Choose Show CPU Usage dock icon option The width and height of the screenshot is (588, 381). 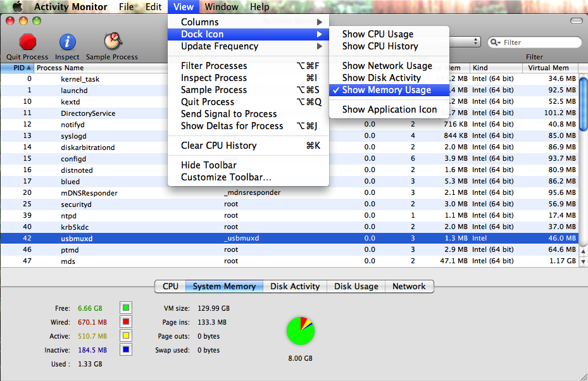pos(389,34)
